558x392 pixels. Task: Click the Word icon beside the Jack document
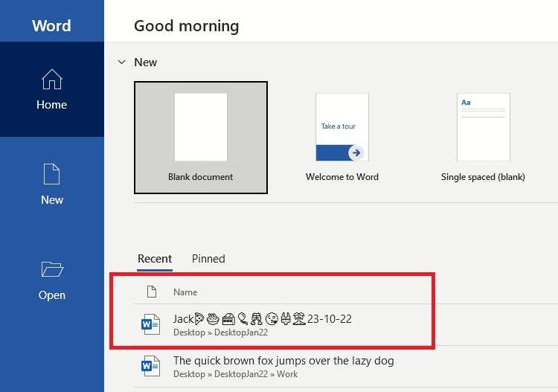tap(150, 324)
